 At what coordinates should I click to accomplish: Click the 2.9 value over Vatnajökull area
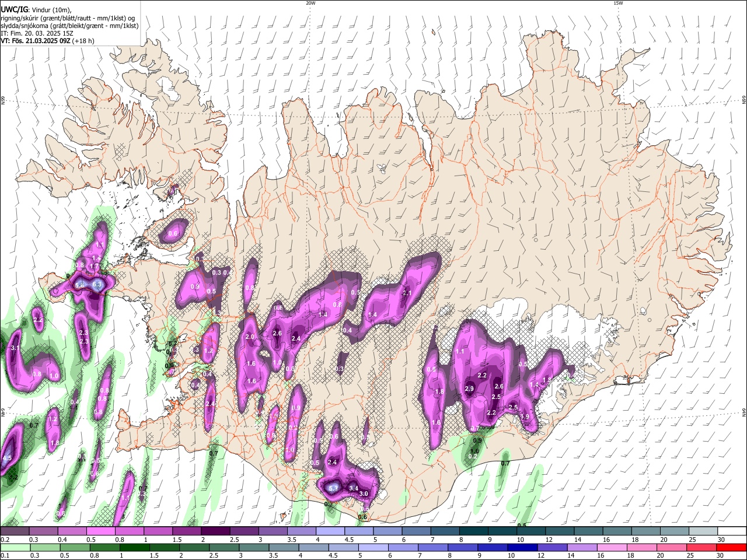point(469,389)
